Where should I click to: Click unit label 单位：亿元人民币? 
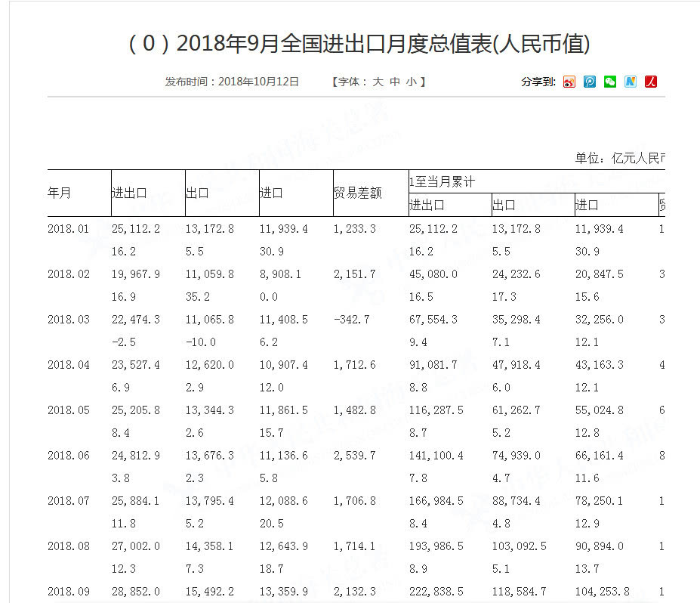(620, 158)
